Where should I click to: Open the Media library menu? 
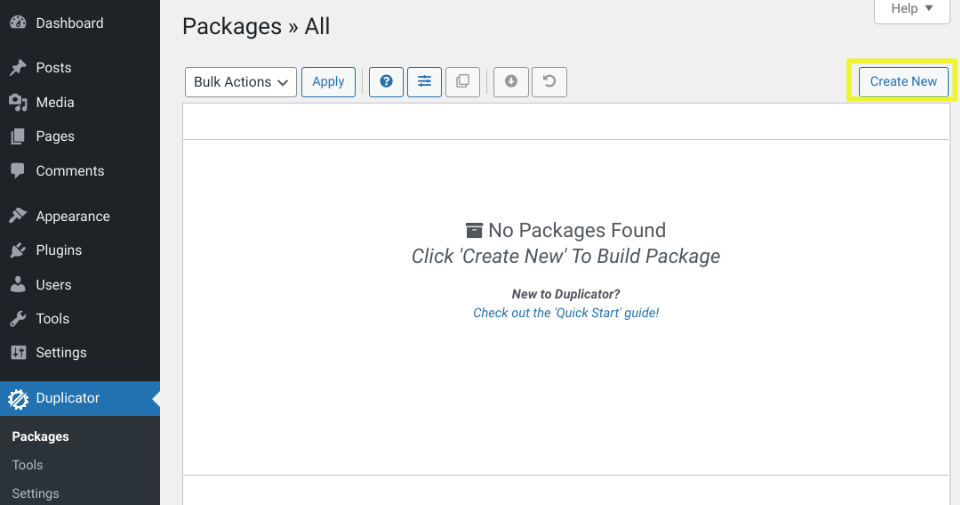[54, 102]
